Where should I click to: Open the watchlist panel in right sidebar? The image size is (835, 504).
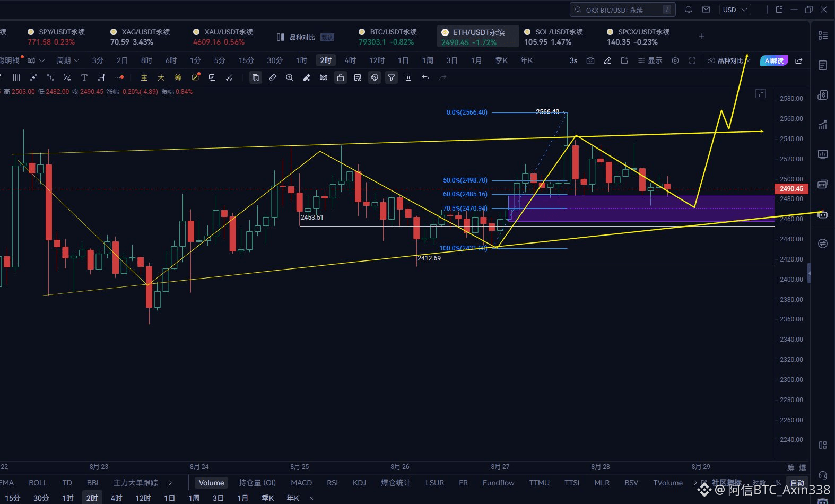pos(823,35)
